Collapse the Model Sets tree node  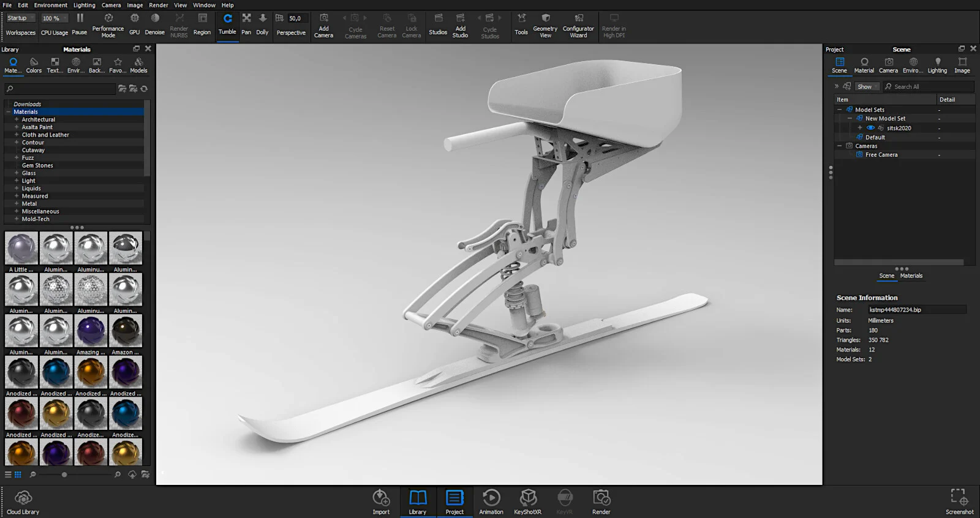[839, 110]
